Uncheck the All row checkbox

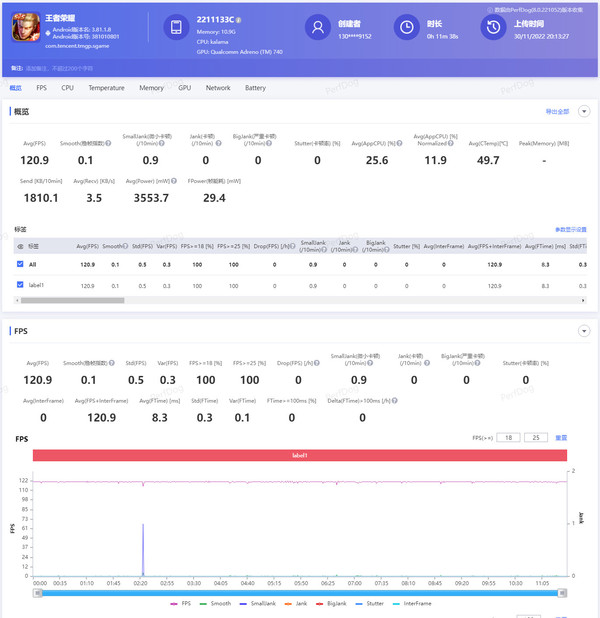point(21,264)
